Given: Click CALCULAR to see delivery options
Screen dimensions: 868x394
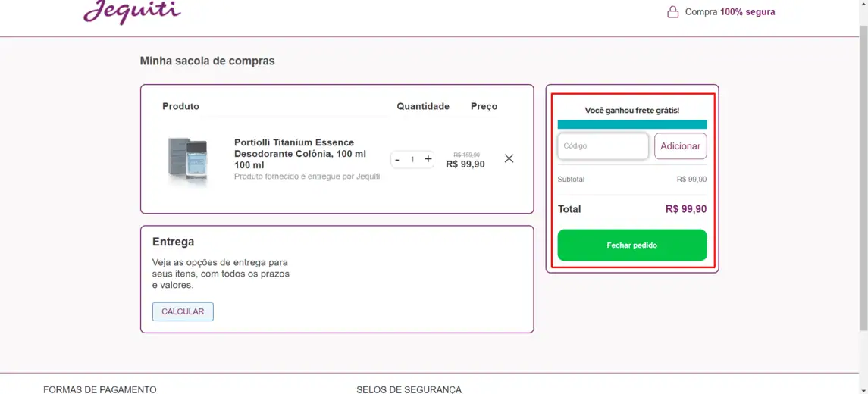Looking at the screenshot, I should click(183, 311).
